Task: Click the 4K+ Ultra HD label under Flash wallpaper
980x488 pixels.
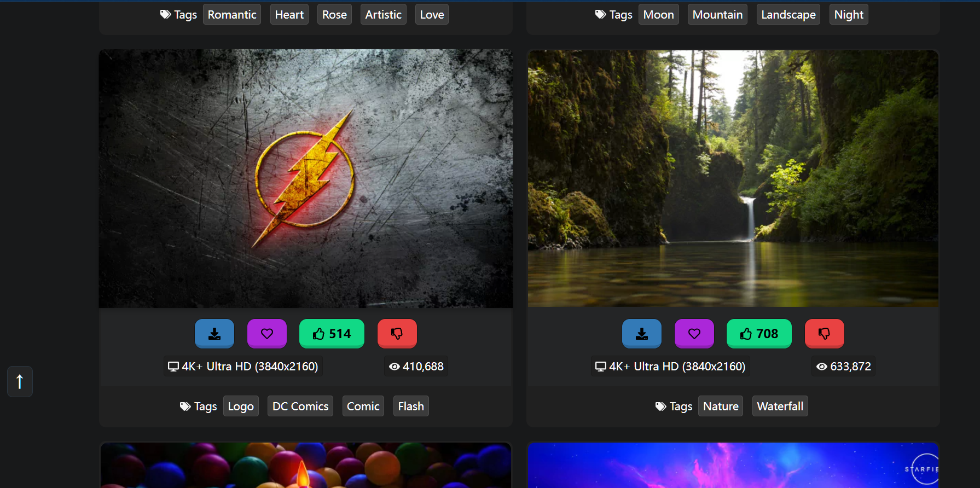Action: point(243,366)
